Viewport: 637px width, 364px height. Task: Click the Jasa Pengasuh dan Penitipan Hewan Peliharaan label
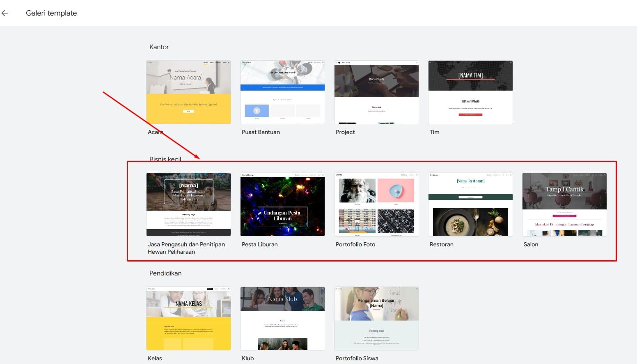pyautogui.click(x=186, y=248)
